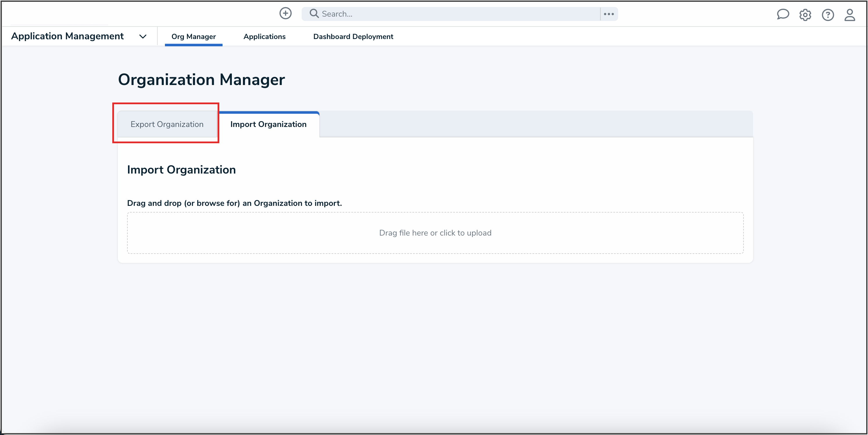
Task: Click the help question mark icon
Action: [x=828, y=15]
